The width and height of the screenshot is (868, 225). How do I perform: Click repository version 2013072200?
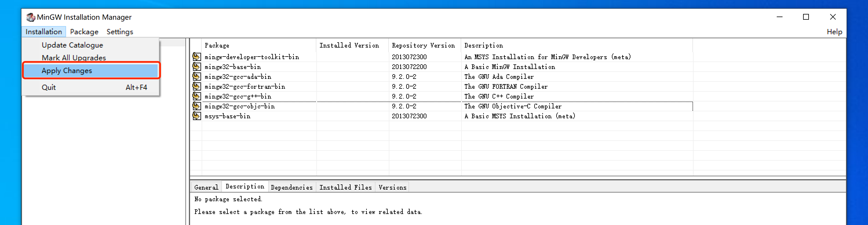click(409, 66)
